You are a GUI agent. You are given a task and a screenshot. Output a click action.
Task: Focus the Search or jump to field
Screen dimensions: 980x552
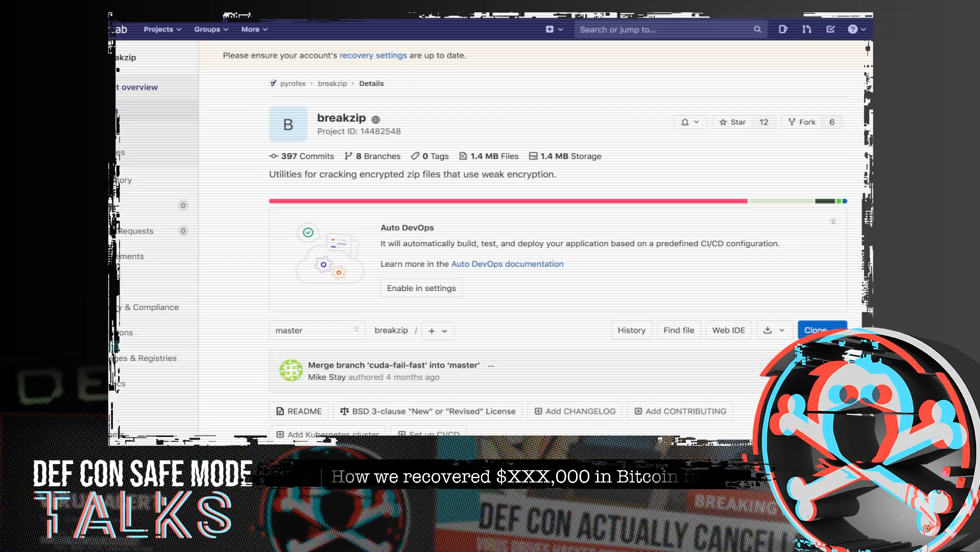coord(664,30)
